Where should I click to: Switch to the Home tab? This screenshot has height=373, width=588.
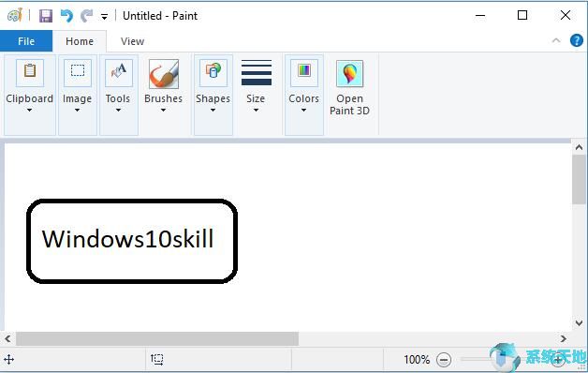point(80,41)
